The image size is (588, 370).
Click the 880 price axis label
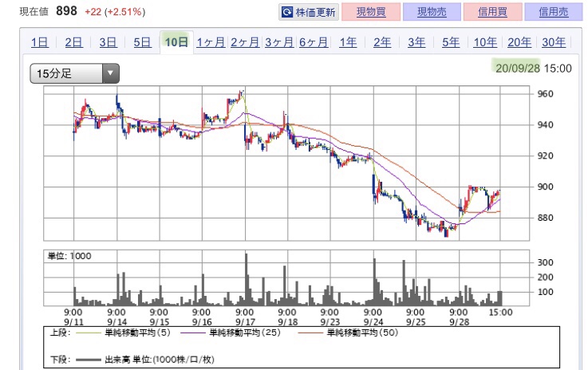click(545, 218)
